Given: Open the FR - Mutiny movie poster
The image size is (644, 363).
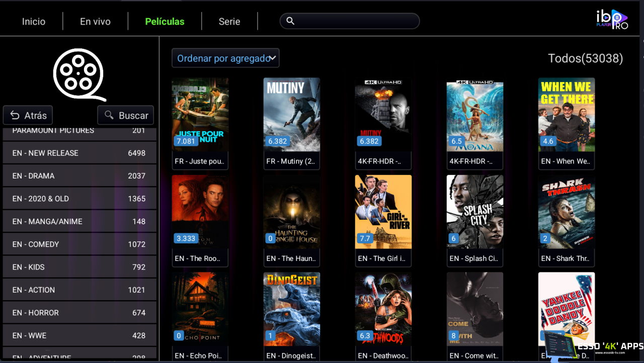Looking at the screenshot, I should click(292, 114).
